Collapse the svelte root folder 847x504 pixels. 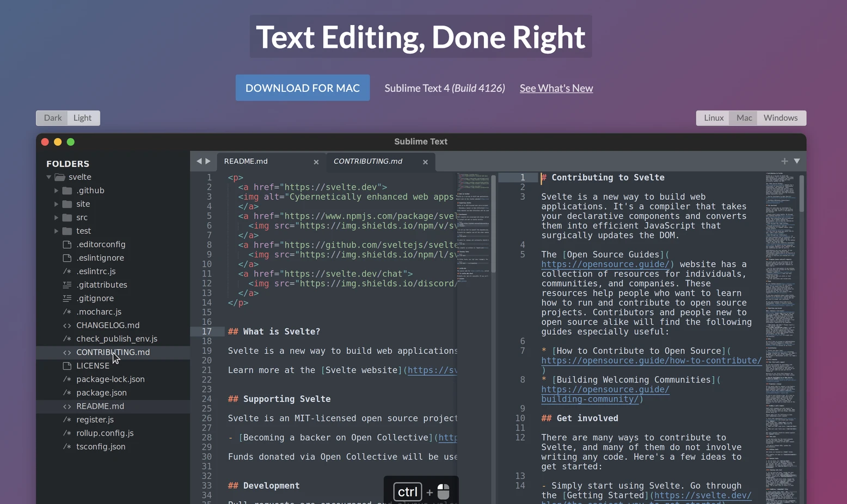click(48, 177)
